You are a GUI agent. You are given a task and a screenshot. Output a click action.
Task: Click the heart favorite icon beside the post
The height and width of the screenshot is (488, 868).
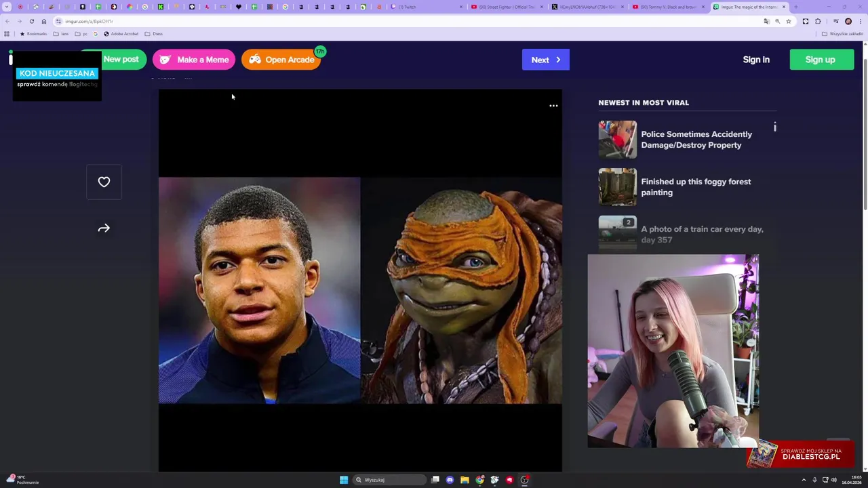(x=104, y=182)
